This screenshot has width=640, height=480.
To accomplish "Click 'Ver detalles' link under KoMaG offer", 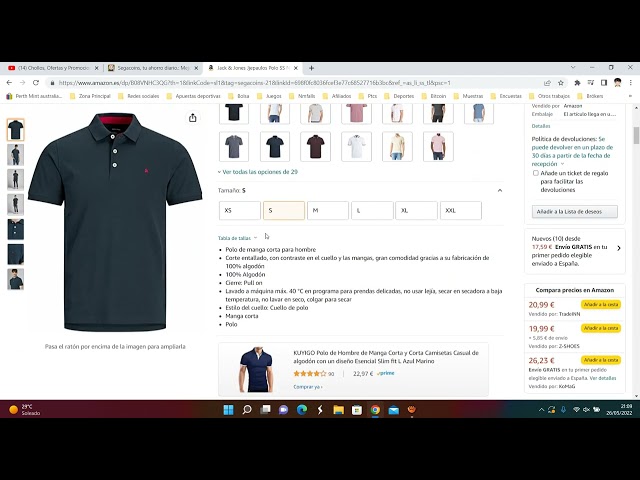I will pyautogui.click(x=603, y=378).
